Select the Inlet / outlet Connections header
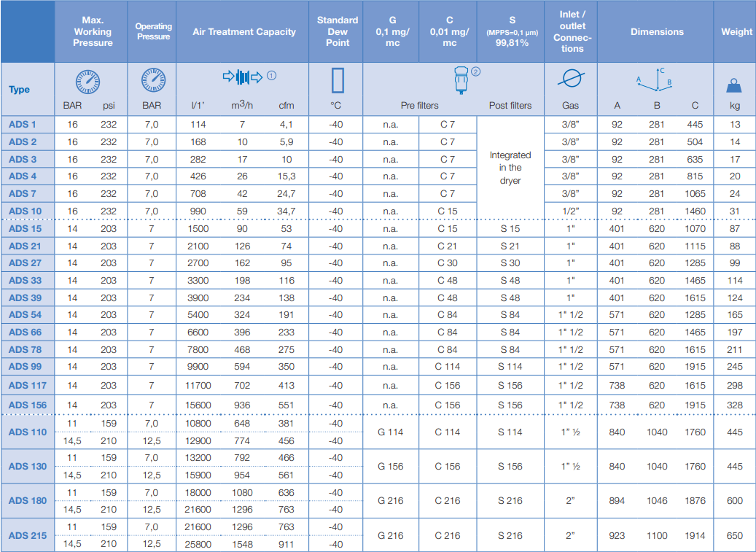This screenshot has height=552, width=756. (572, 31)
